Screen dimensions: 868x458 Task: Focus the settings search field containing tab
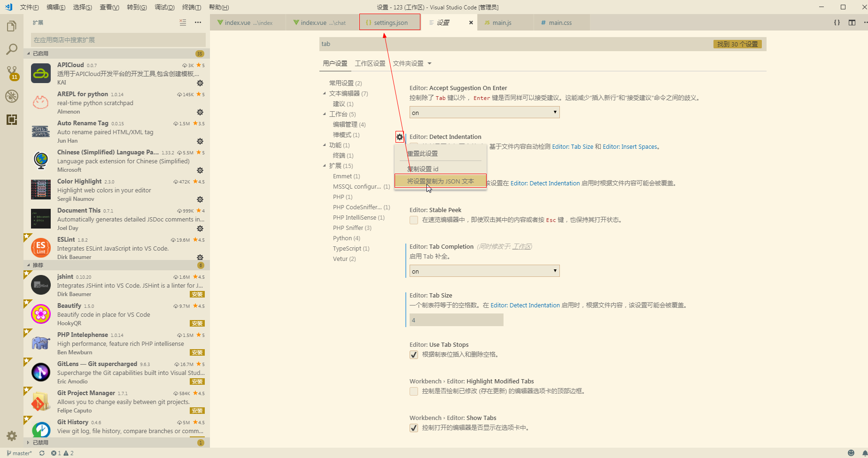[x=542, y=44]
